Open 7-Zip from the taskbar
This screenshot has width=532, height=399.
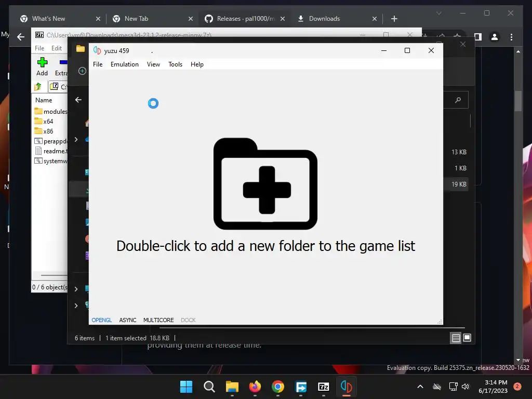pyautogui.click(x=323, y=387)
